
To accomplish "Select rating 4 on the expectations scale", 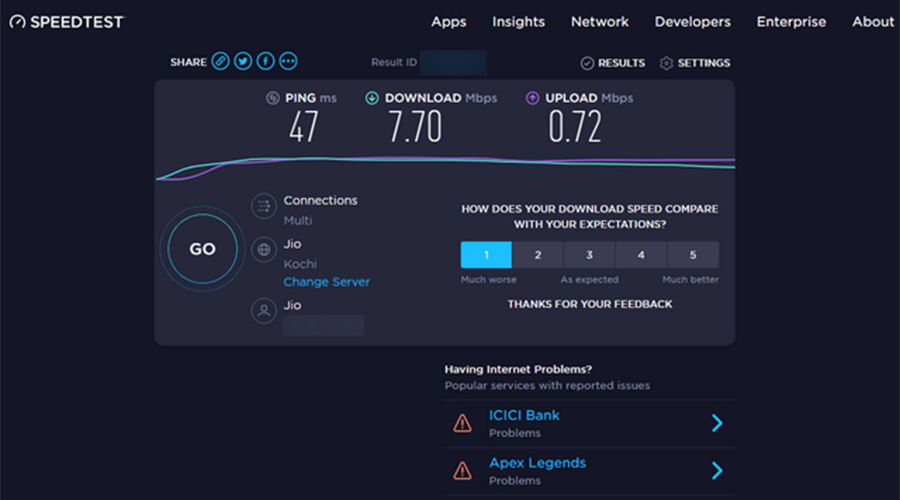I will coord(641,255).
